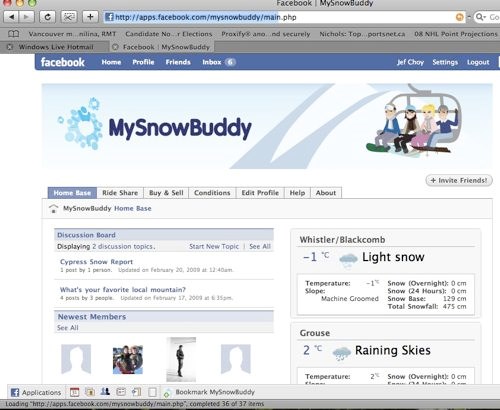Click the home icon beside MySnowBuddy Home Base

click(53, 209)
